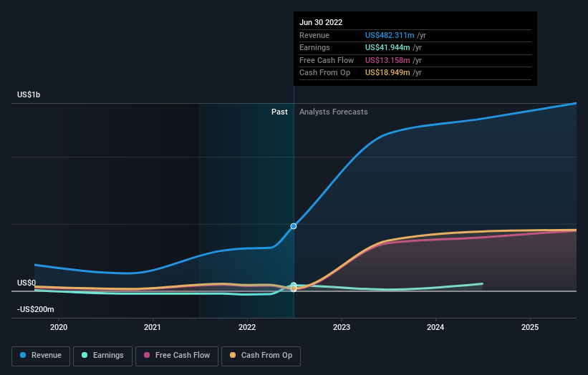Viewport: 588px width, 375px height.
Task: Toggle the Cash From Op legend button
Action: click(261, 356)
